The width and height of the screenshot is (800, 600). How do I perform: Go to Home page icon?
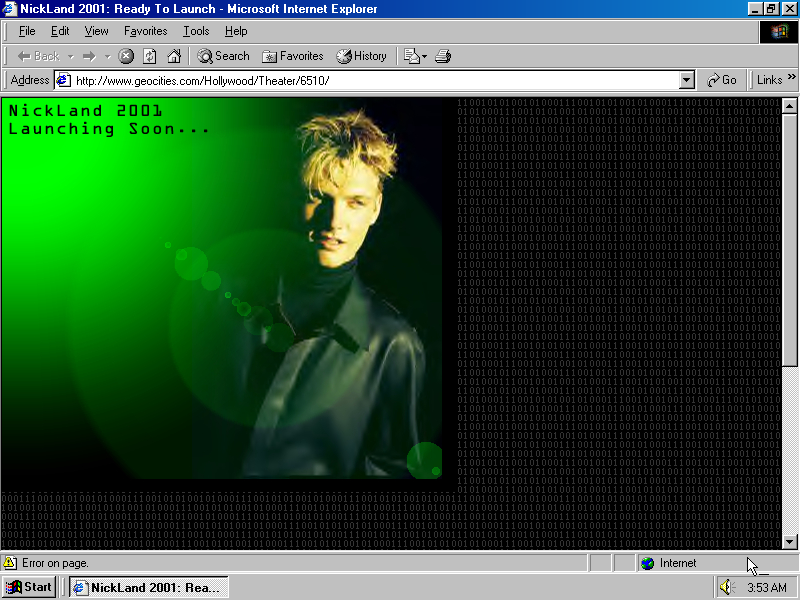point(174,56)
